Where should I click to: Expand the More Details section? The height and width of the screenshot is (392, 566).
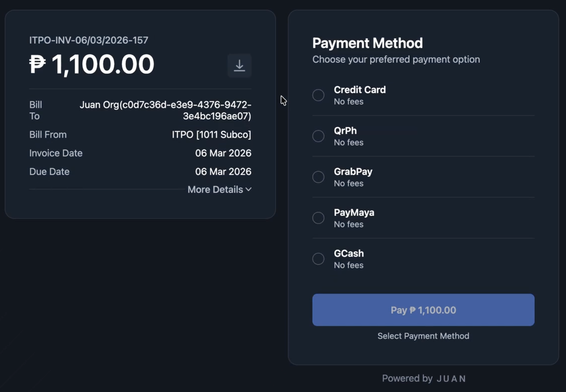point(216,190)
